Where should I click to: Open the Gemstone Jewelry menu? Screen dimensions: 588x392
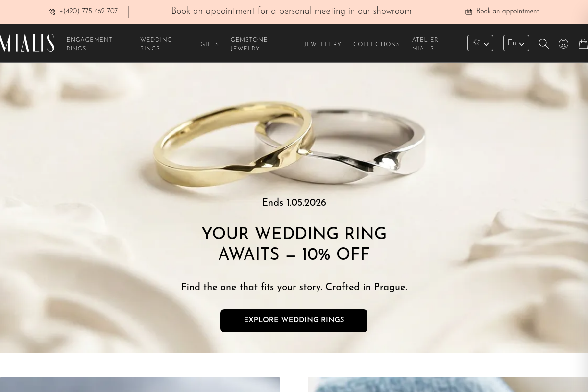pyautogui.click(x=249, y=44)
